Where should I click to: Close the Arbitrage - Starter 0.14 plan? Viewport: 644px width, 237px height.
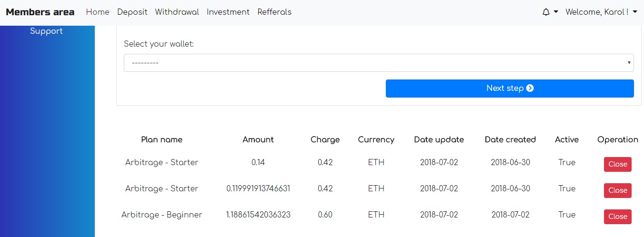618,164
